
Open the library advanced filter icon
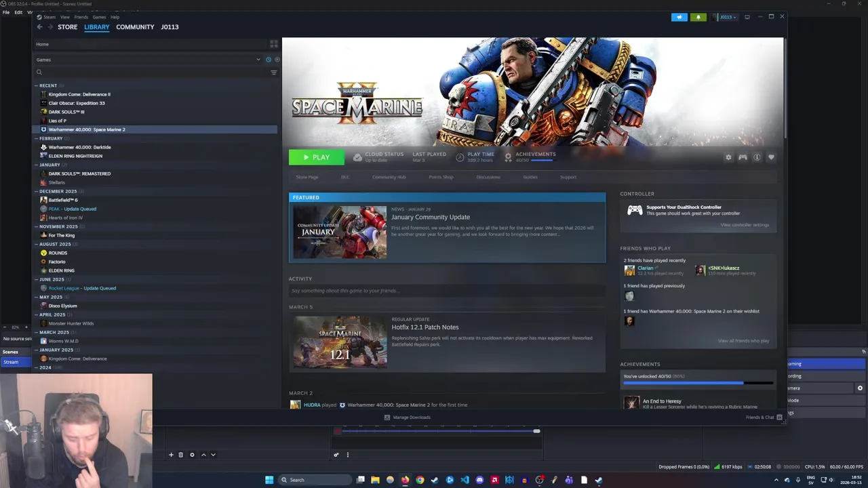click(274, 73)
